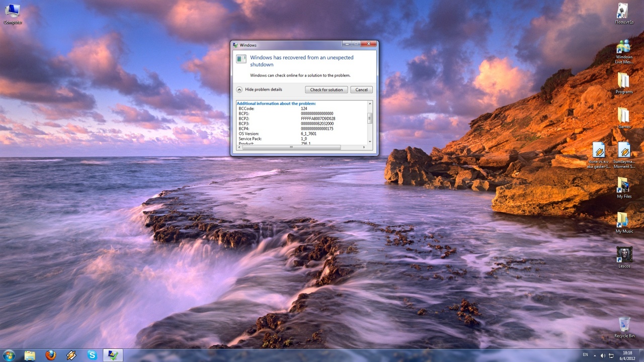Collapse Hide problem details chevron

pos(239,89)
